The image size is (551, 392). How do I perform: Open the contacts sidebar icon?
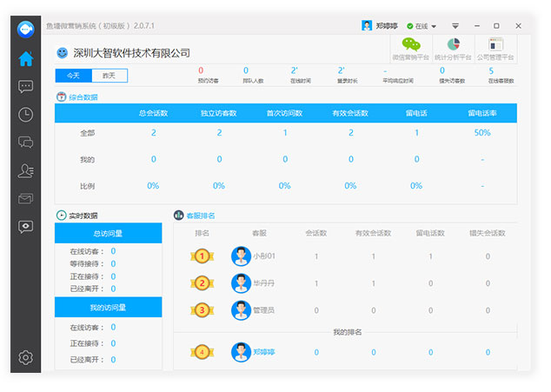point(26,171)
